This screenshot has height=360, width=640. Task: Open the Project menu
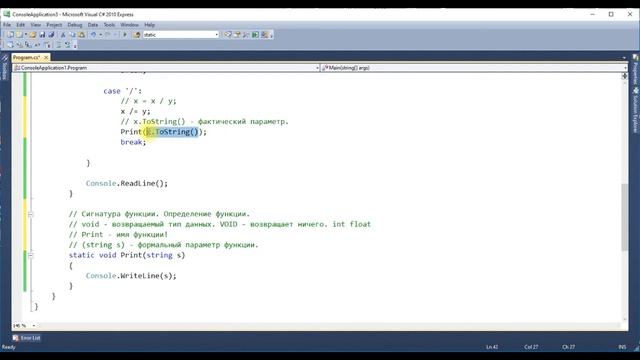point(54,25)
